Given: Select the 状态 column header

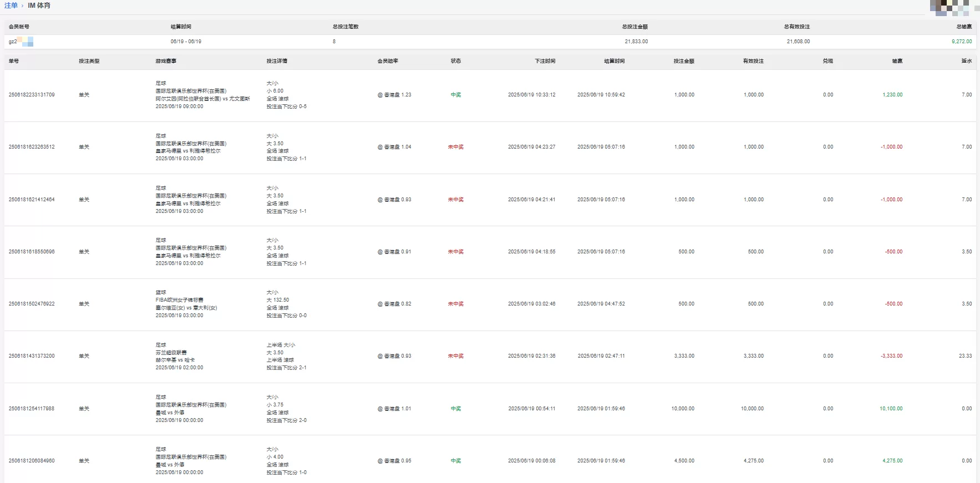Looking at the screenshot, I should tap(456, 61).
